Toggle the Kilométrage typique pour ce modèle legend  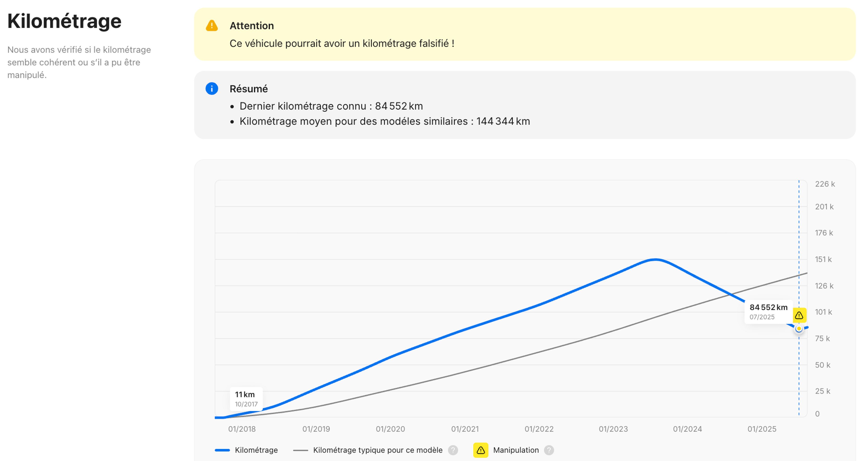pyautogui.click(x=368, y=450)
